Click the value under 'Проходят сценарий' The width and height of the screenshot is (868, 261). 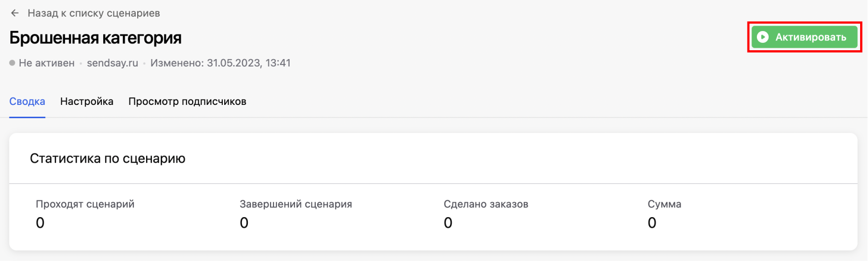pos(40,223)
